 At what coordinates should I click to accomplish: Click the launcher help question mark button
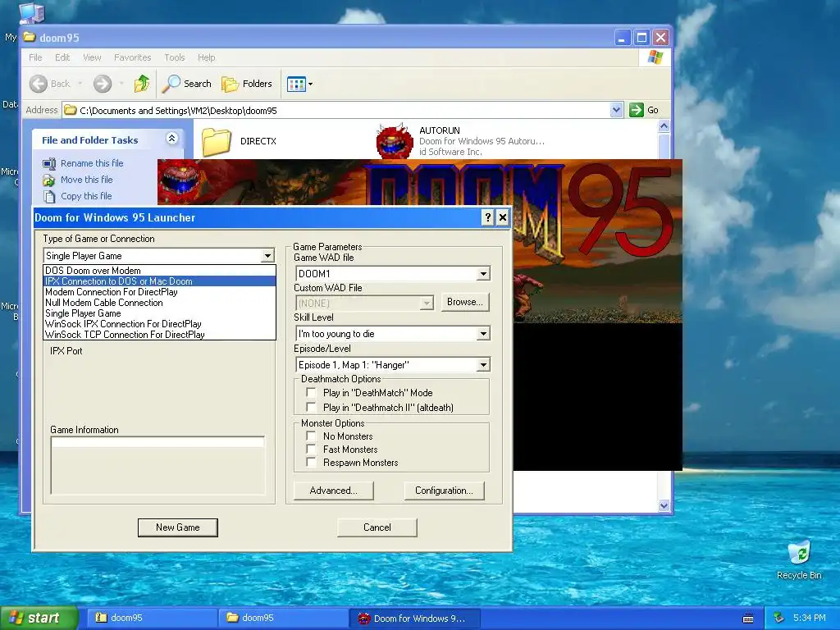[487, 217]
